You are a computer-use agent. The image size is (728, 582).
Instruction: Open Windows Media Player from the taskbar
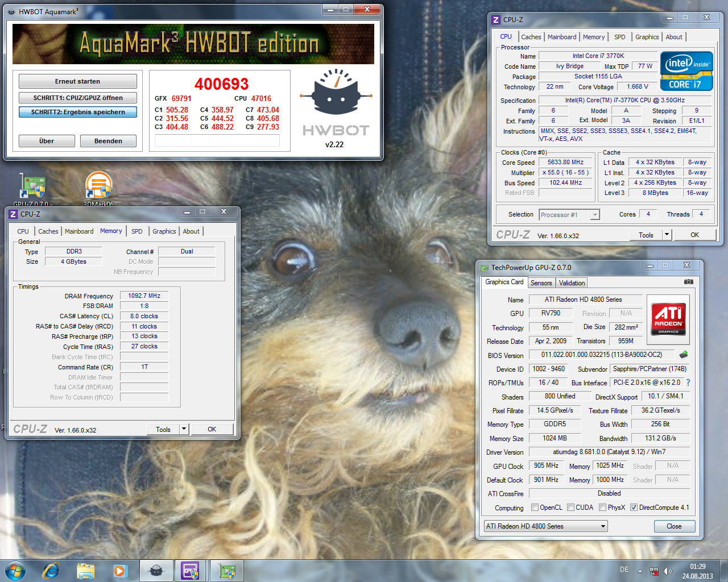click(x=120, y=570)
